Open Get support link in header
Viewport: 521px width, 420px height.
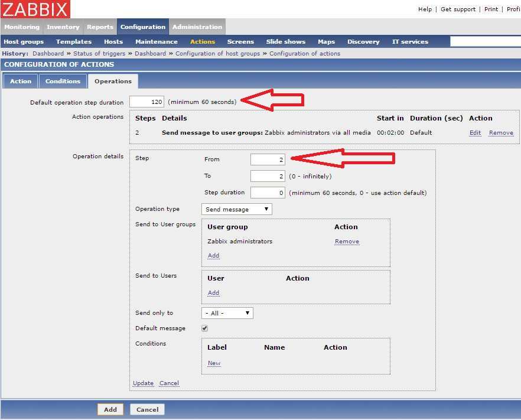pyautogui.click(x=458, y=9)
